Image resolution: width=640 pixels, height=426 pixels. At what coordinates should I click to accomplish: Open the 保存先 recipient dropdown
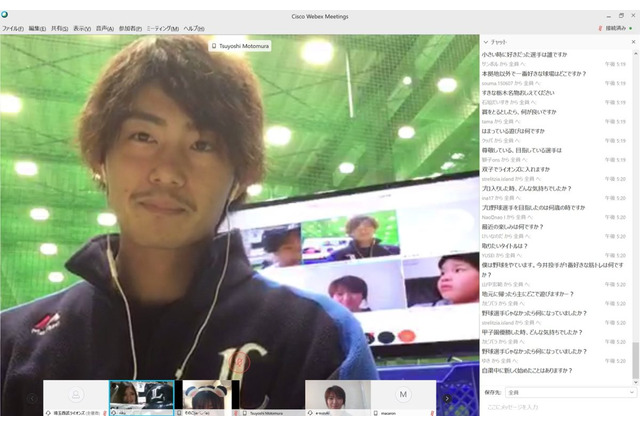pyautogui.click(x=568, y=393)
